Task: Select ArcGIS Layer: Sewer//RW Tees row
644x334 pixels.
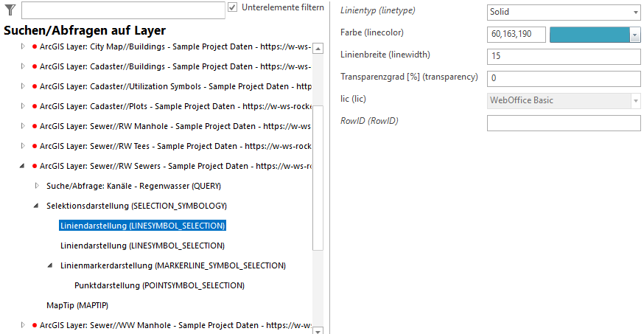Action: (175, 146)
